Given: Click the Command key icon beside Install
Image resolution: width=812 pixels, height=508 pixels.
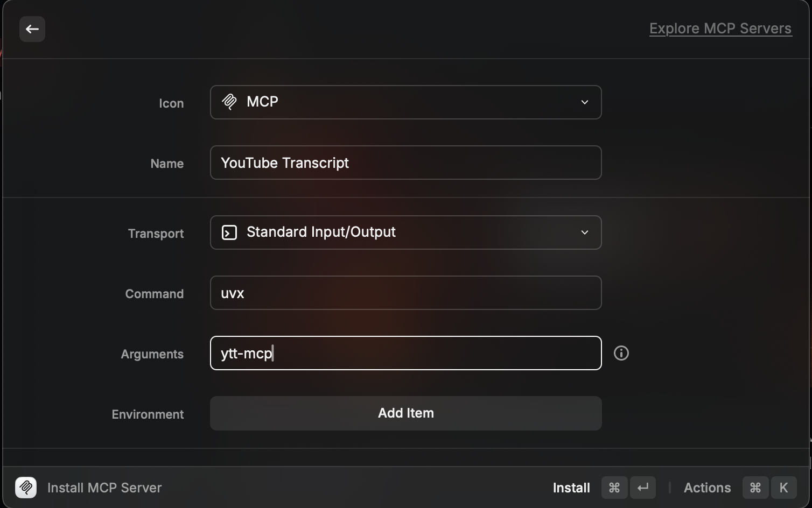Looking at the screenshot, I should point(614,488).
